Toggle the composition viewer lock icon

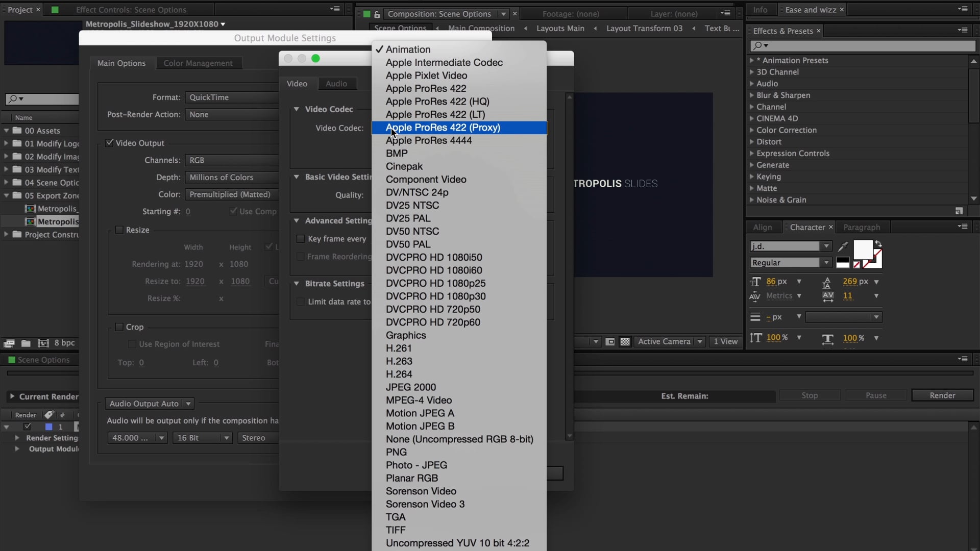tap(377, 14)
